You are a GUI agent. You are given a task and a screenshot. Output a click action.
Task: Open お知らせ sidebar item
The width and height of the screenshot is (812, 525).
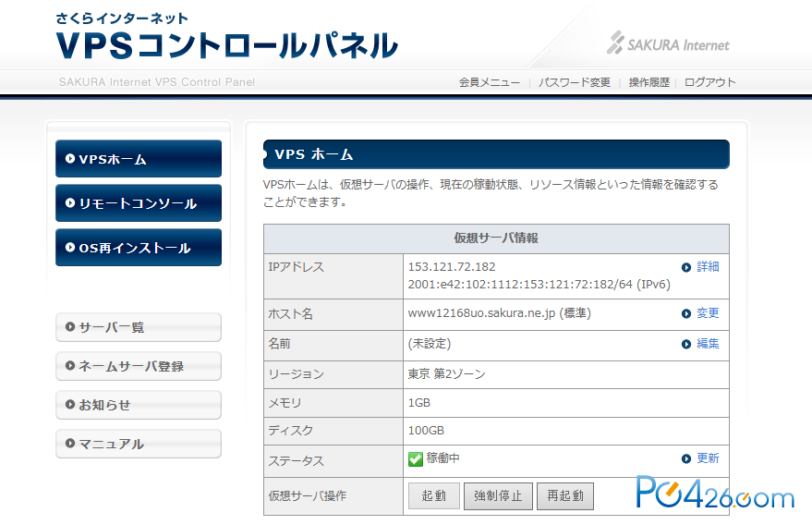(x=139, y=405)
